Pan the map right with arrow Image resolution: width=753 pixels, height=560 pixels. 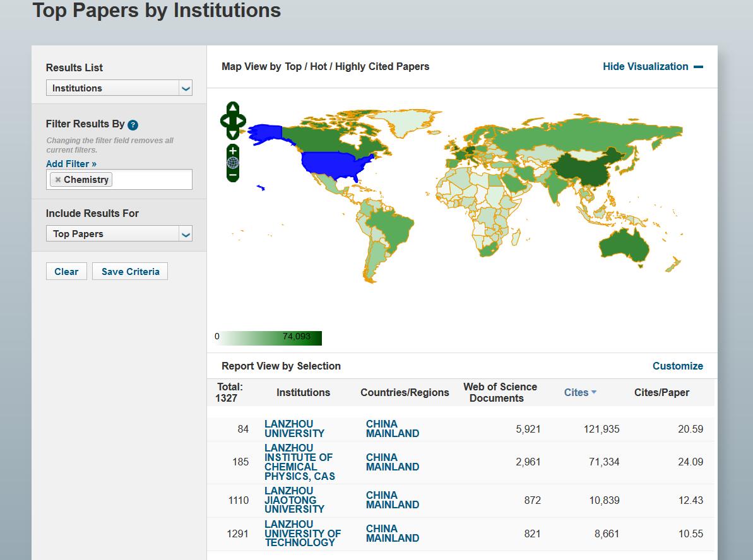pos(241,120)
